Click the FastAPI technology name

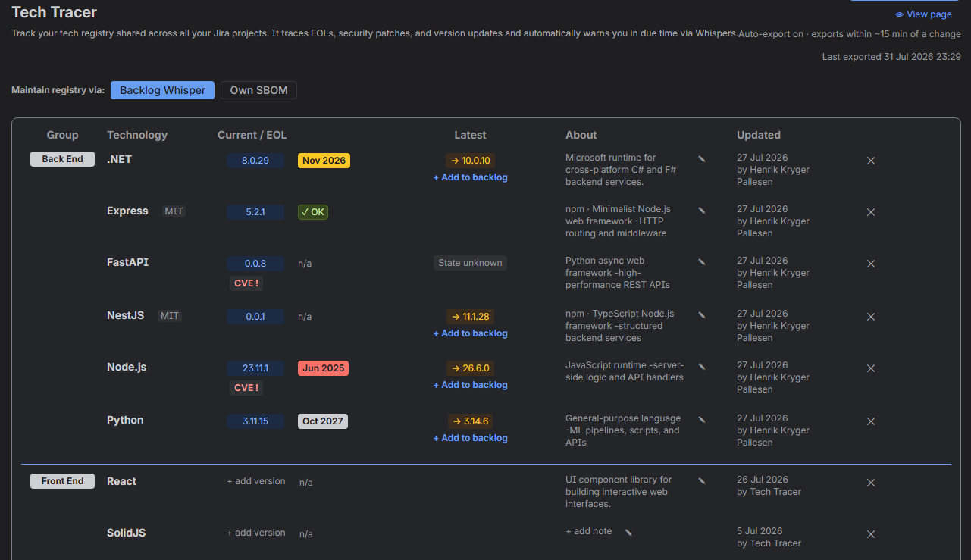click(x=127, y=262)
